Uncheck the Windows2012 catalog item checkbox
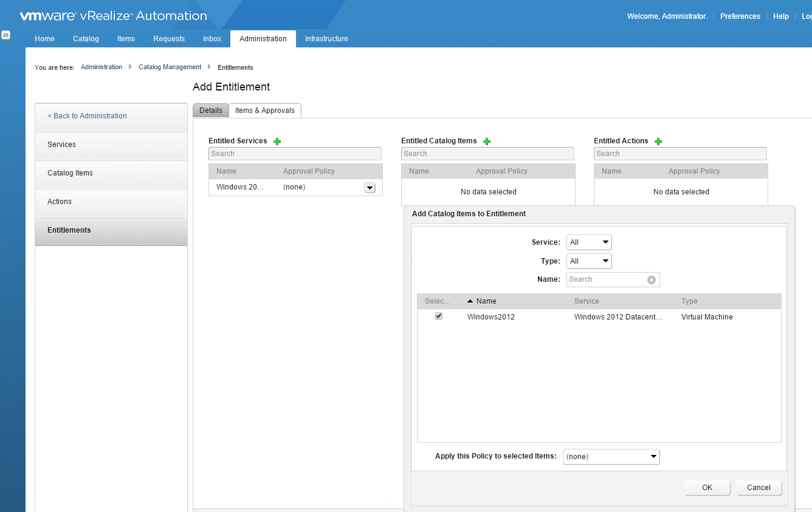Image resolution: width=812 pixels, height=512 pixels. coord(439,316)
